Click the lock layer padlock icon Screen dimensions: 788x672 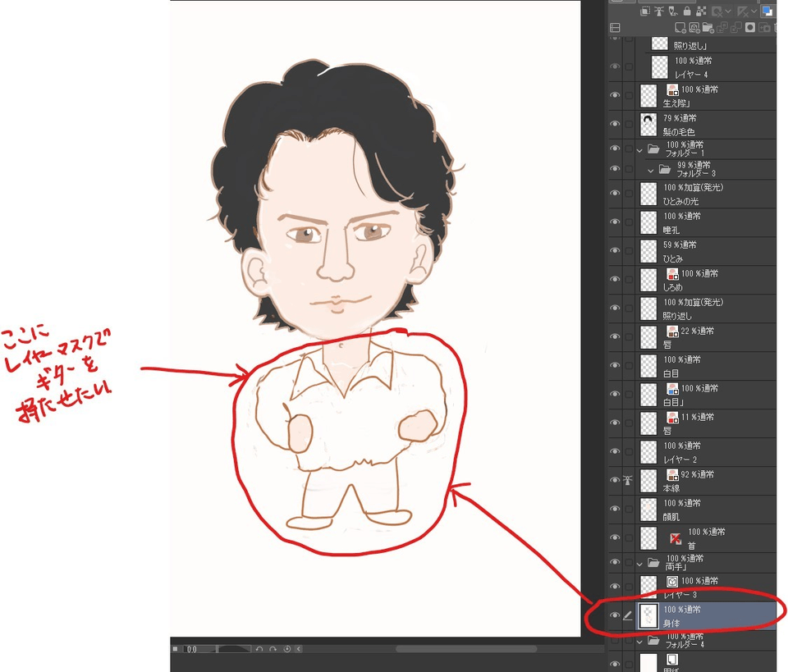coord(687,11)
